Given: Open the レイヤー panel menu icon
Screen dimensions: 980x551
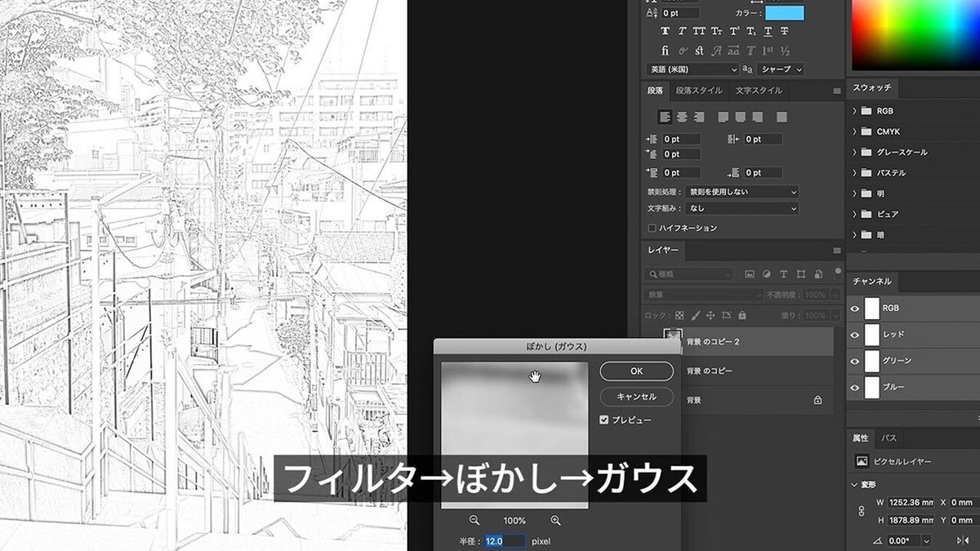Looking at the screenshot, I should (x=836, y=250).
